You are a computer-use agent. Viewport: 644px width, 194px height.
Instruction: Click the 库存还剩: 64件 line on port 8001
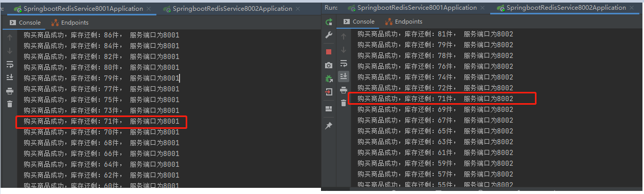click(101, 164)
